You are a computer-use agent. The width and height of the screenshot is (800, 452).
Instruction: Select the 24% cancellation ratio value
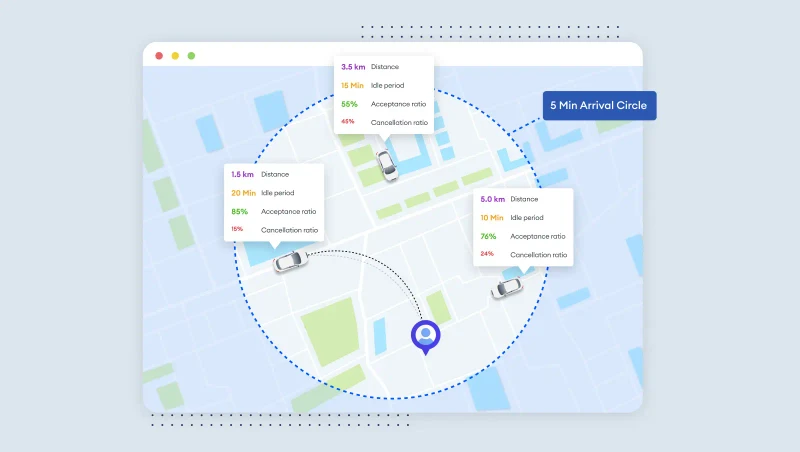488,254
